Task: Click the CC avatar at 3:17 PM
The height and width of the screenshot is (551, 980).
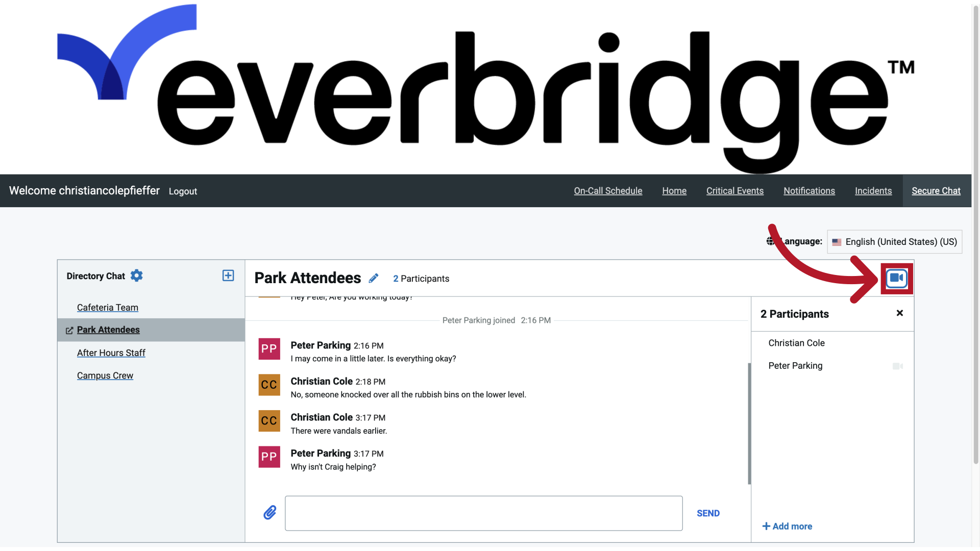Action: pos(269,421)
